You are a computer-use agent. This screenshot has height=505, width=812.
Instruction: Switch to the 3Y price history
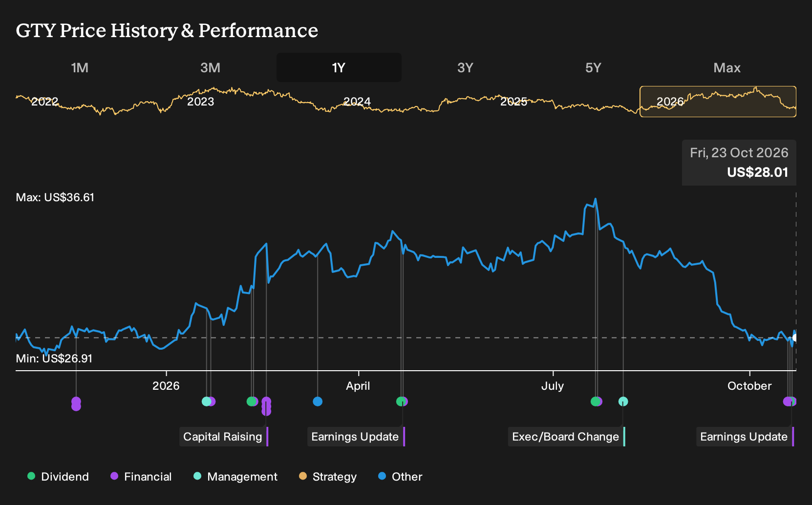point(465,67)
